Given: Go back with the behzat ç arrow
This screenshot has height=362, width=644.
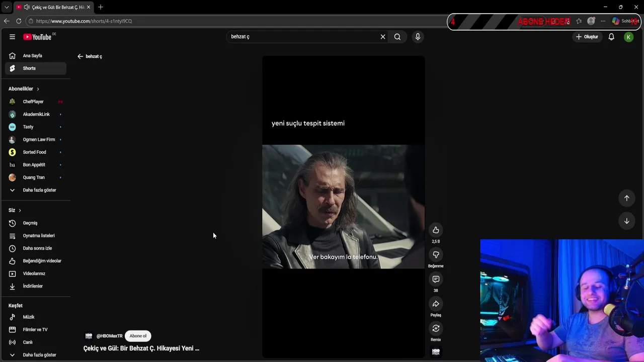Looking at the screenshot, I should point(80,56).
